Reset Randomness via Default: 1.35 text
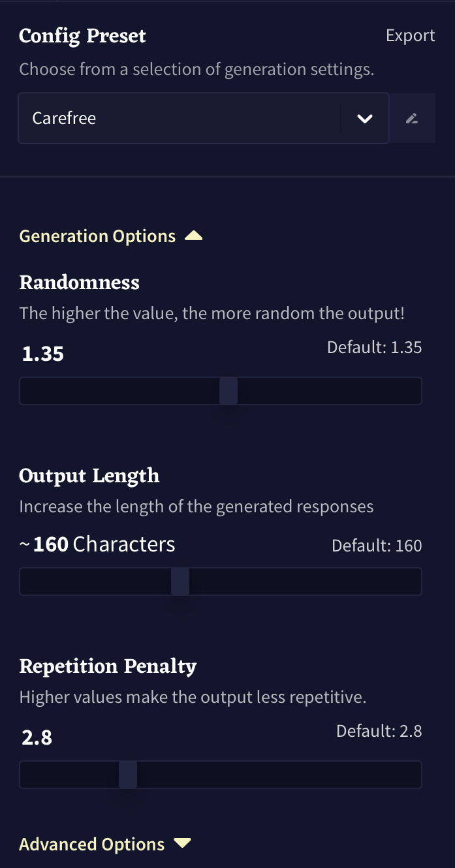The width and height of the screenshot is (455, 868). coord(374,347)
